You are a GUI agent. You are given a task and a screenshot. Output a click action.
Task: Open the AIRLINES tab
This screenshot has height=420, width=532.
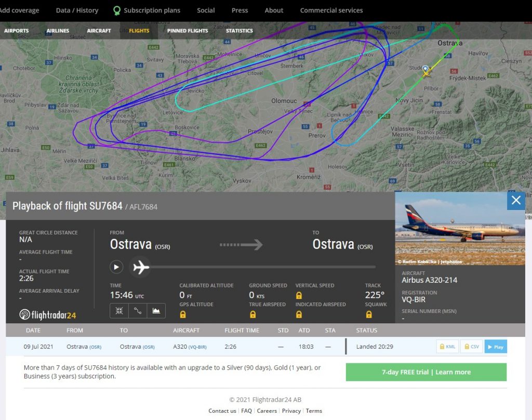pos(58,31)
